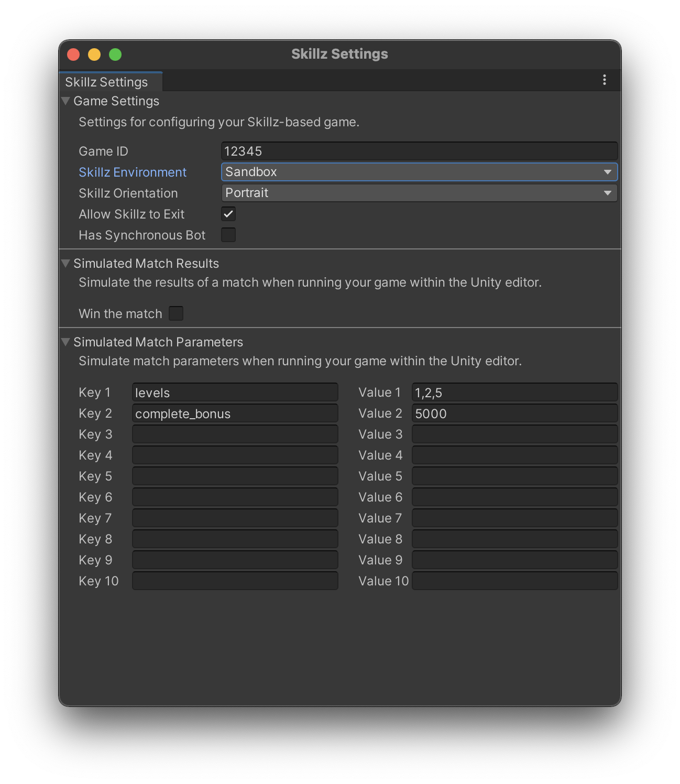Viewport: 680px width, 784px height.
Task: Uncheck Allow Skillz to Exit
Action: click(228, 214)
